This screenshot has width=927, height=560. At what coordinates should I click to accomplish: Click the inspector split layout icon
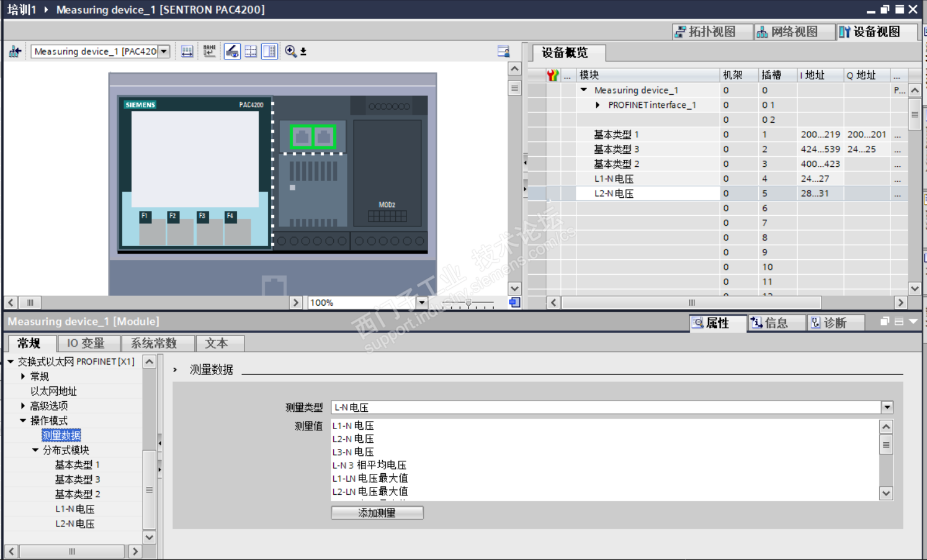click(x=898, y=321)
